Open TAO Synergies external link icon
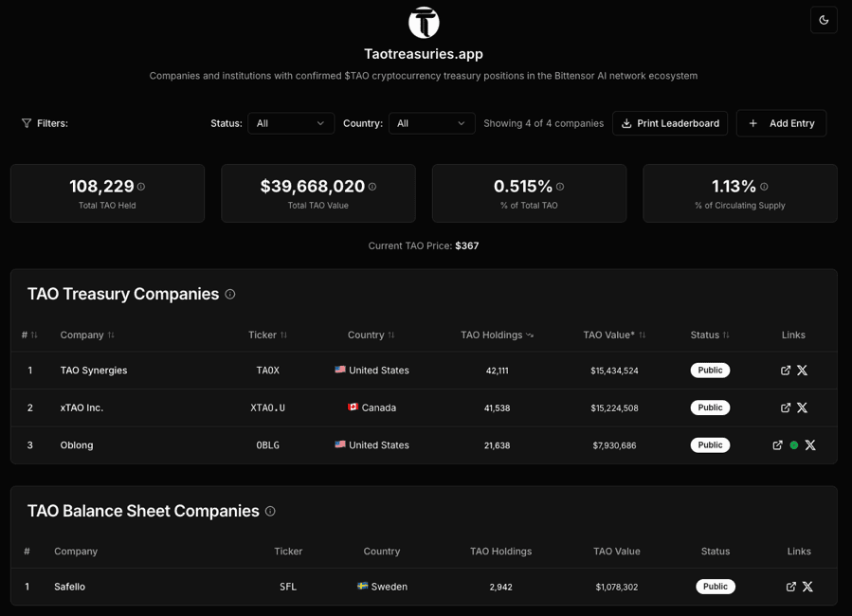Screen dimensions: 852x616 pyautogui.click(x=786, y=371)
